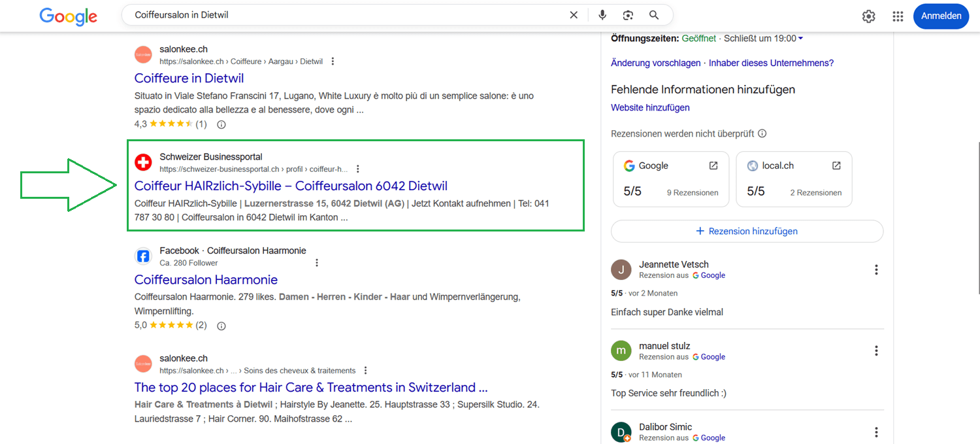Clear the search box with X icon
This screenshot has width=980, height=444.
click(574, 15)
